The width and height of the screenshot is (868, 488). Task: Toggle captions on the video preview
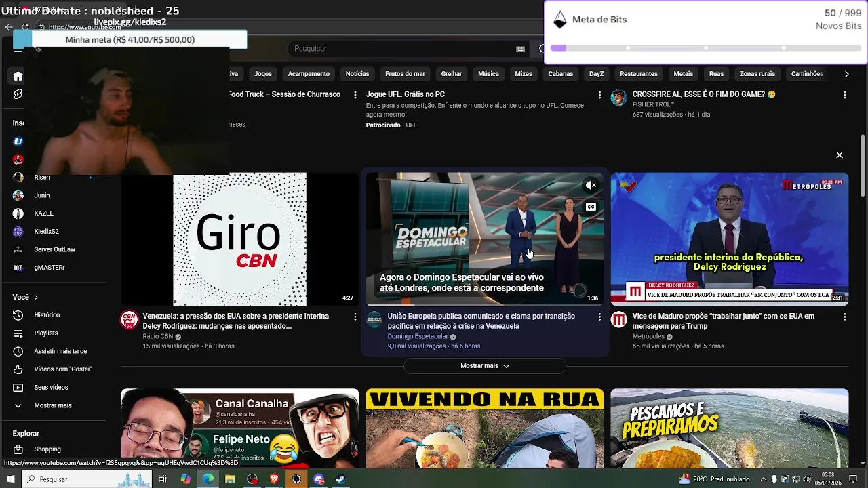[591, 207]
